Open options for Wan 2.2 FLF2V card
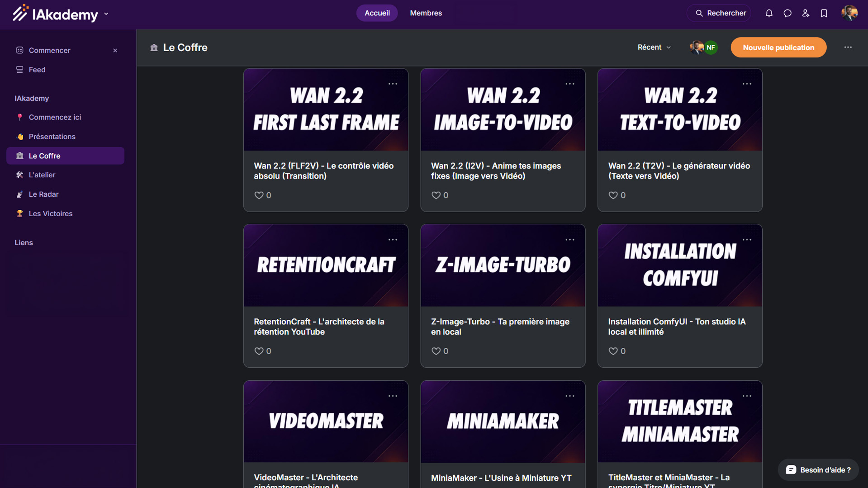The height and width of the screenshot is (488, 868). point(393,84)
